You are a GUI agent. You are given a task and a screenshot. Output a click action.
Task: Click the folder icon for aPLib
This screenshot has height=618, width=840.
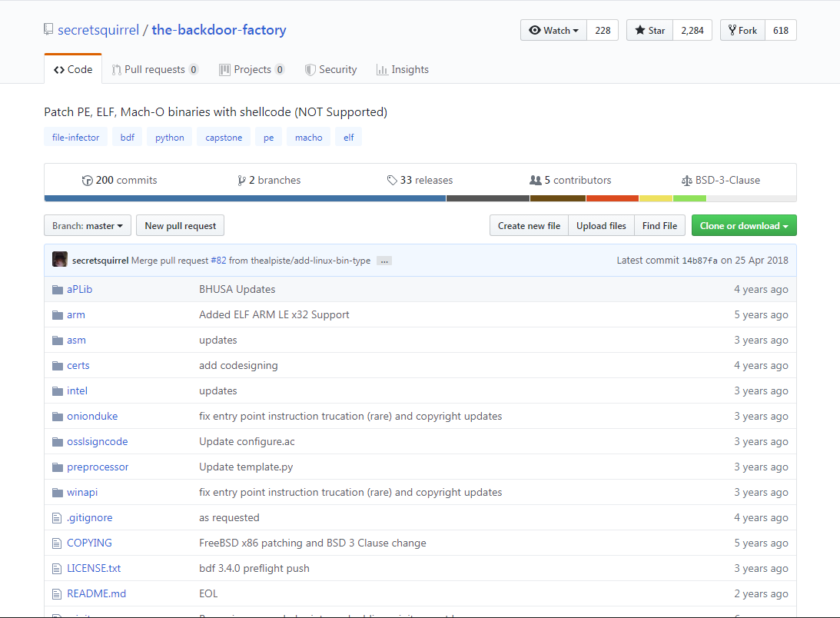point(58,290)
